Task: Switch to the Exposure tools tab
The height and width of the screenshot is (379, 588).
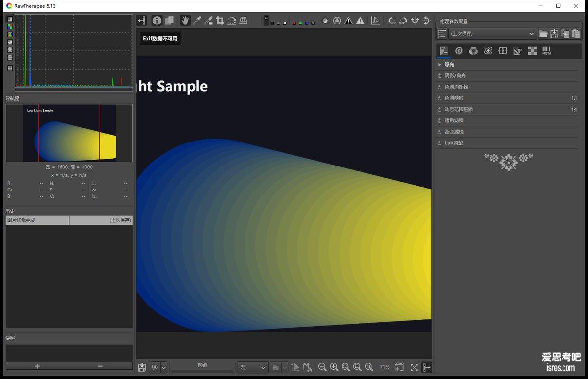Action: pyautogui.click(x=444, y=51)
